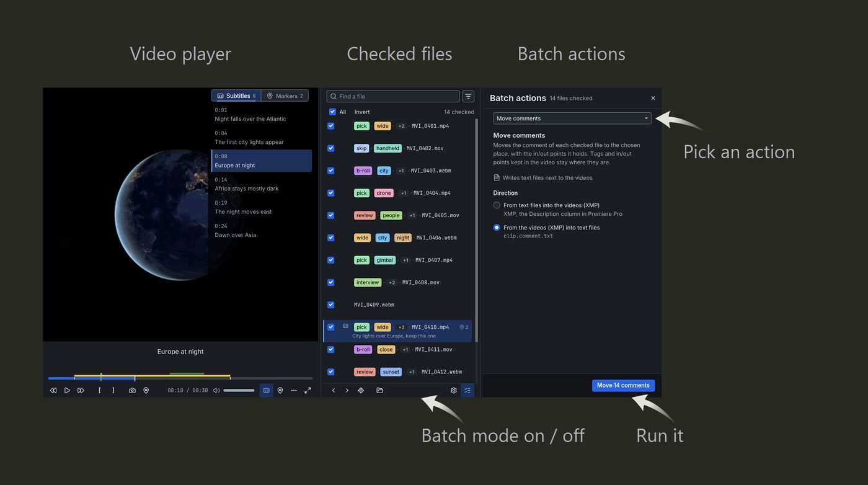The width and height of the screenshot is (868, 485).
Task: Jump to subtitle 'Dawn over Asia'
Action: (x=262, y=231)
